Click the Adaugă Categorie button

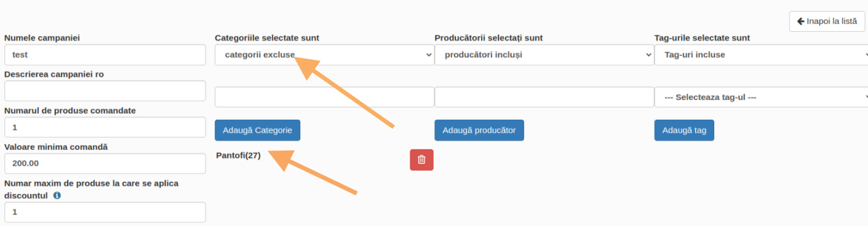tap(257, 130)
